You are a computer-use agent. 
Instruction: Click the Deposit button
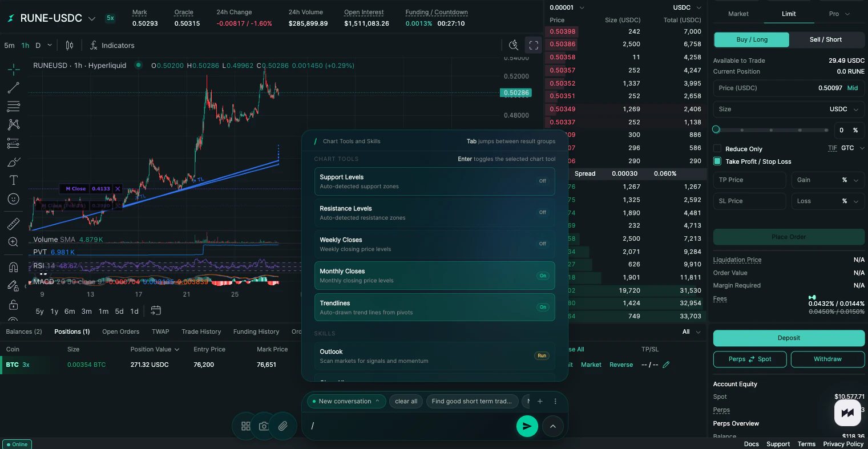(x=789, y=338)
